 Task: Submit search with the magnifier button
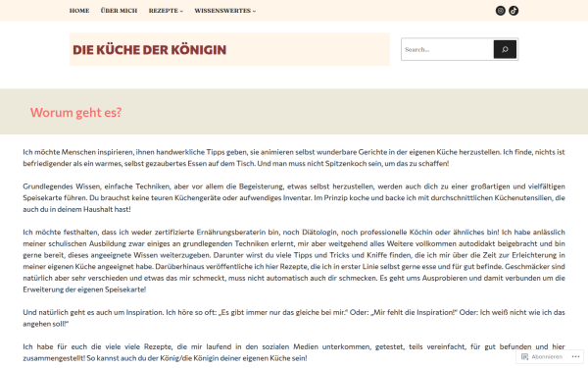click(505, 49)
